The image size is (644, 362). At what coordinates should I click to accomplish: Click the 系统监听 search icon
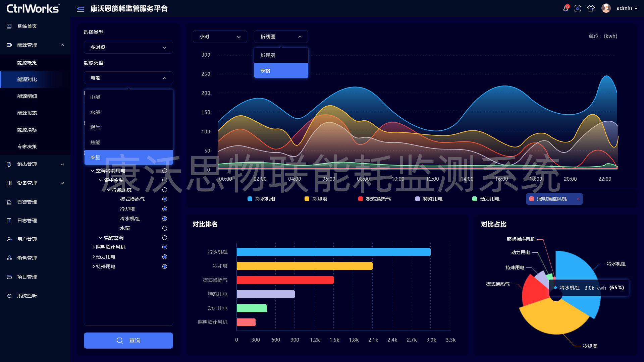[x=9, y=296]
